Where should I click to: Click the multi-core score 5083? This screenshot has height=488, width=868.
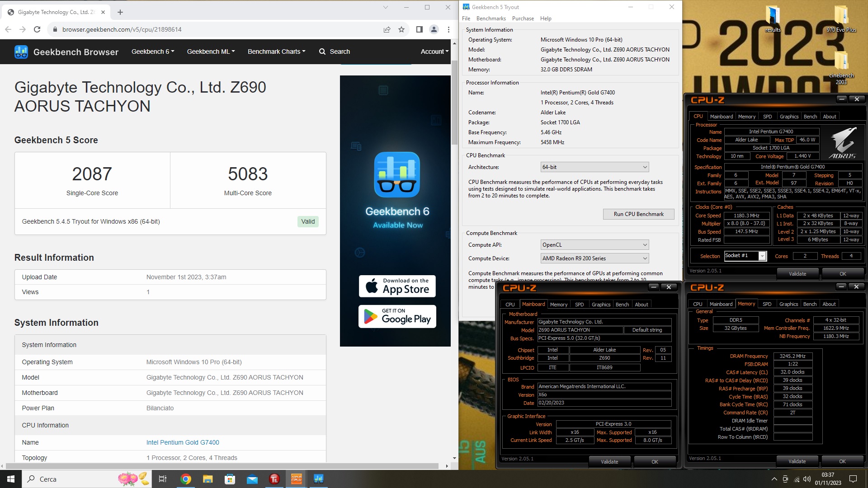[248, 174]
